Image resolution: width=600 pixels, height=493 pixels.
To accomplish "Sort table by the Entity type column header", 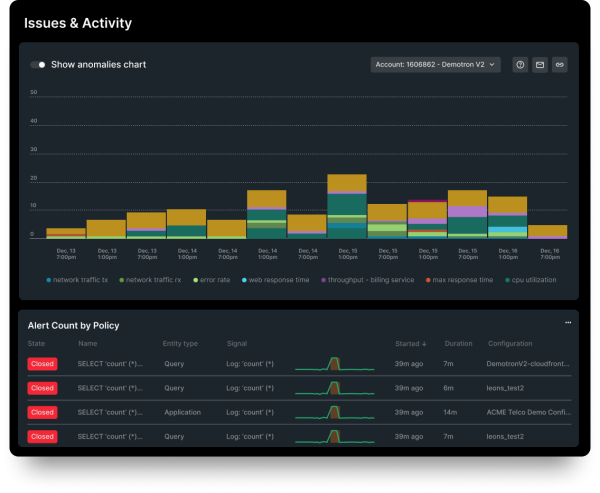I will click(x=180, y=344).
